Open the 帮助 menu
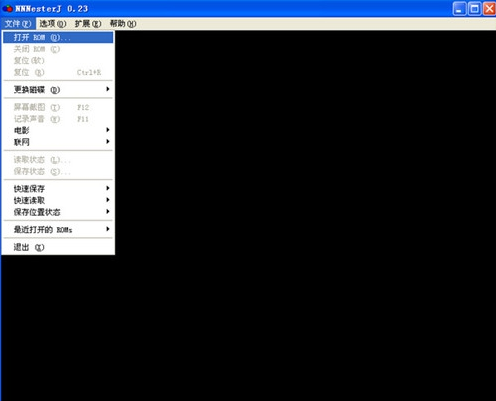The width and height of the screenshot is (496, 401). coord(123,24)
